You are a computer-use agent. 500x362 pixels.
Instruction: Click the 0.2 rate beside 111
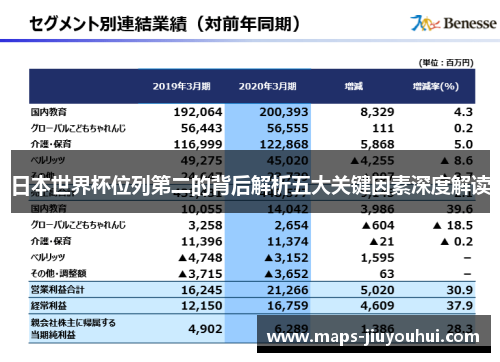(463, 128)
